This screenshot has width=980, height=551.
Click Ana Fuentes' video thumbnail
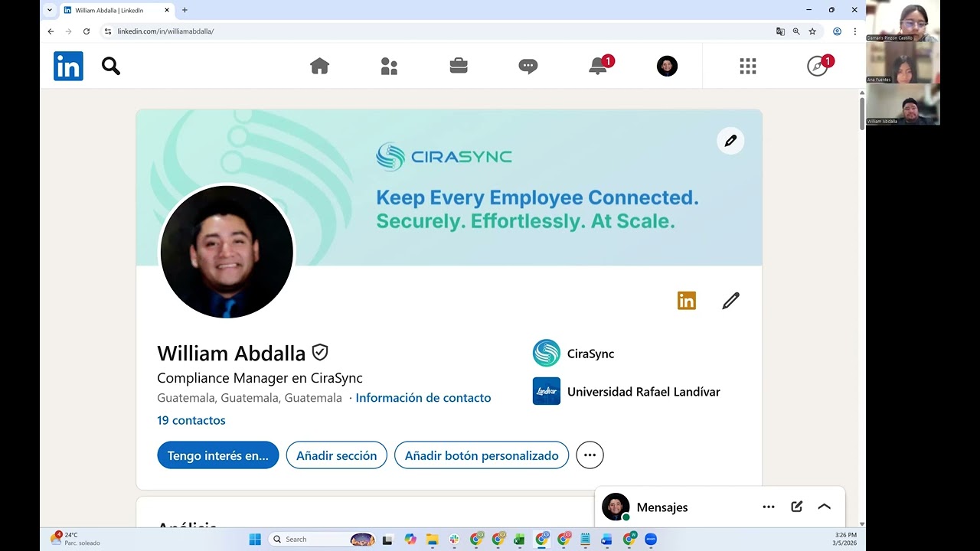point(903,62)
